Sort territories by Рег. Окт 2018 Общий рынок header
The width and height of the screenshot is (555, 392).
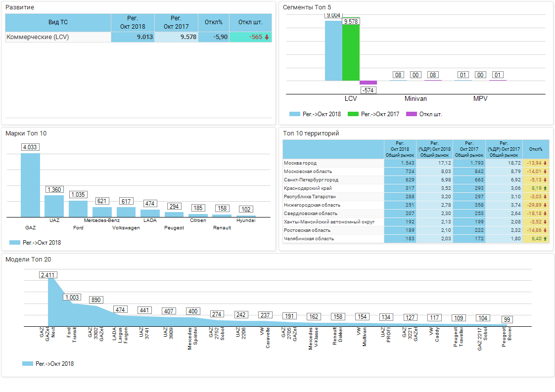pos(400,149)
